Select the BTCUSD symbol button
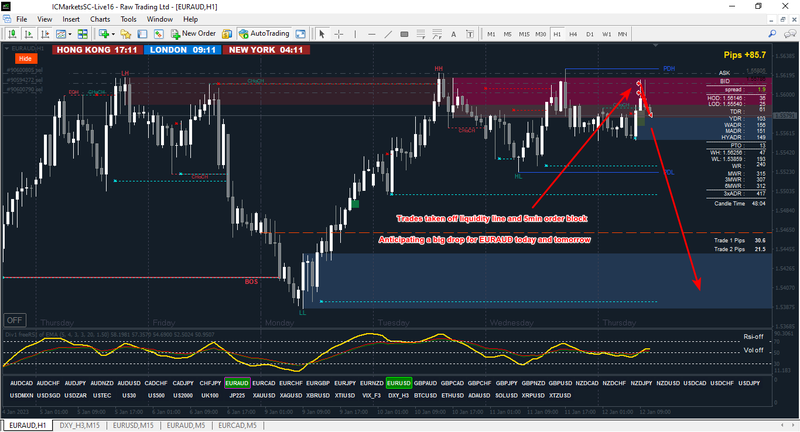The width and height of the screenshot is (800, 432). coord(425,395)
